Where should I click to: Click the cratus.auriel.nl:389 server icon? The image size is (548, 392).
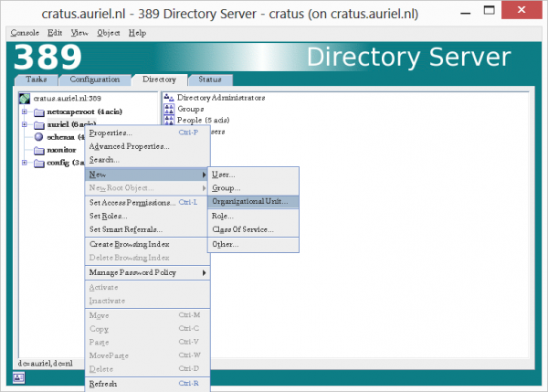pos(25,97)
